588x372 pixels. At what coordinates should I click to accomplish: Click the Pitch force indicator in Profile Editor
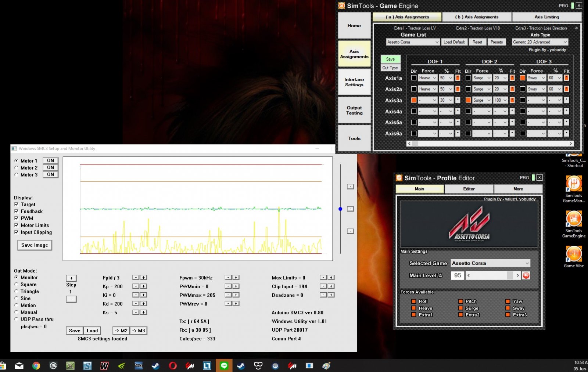point(461,301)
